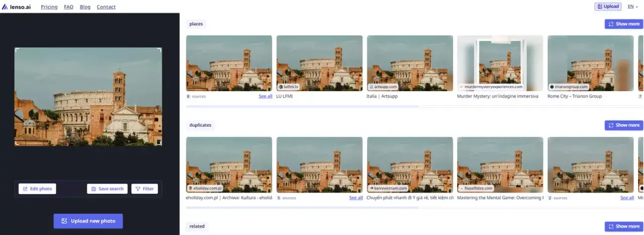Viewport: 644px width, 235px height.
Task: Save search with the Save search button
Action: (x=107, y=189)
